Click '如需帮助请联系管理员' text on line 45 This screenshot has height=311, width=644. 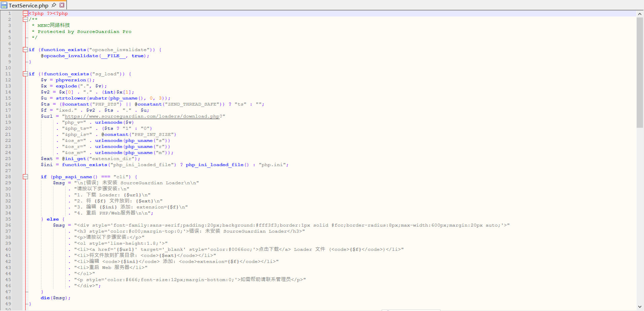pos(266,280)
